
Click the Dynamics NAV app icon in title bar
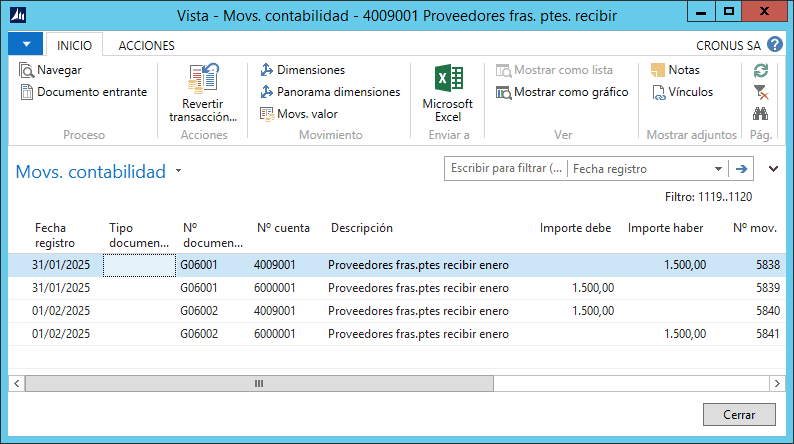(18, 15)
